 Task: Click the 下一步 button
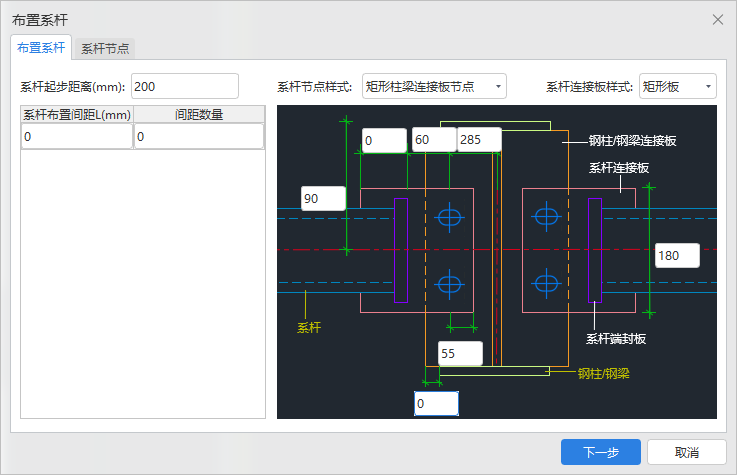pos(601,452)
